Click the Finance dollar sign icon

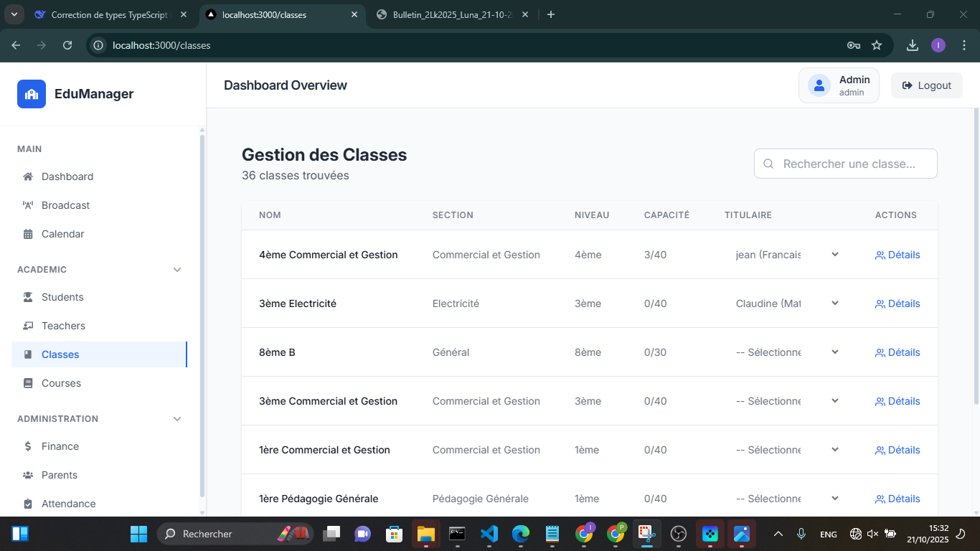28,446
